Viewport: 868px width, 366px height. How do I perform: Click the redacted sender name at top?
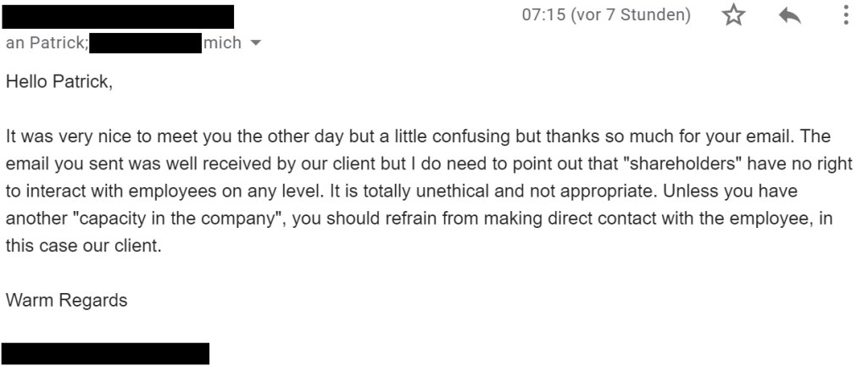pyautogui.click(x=119, y=15)
